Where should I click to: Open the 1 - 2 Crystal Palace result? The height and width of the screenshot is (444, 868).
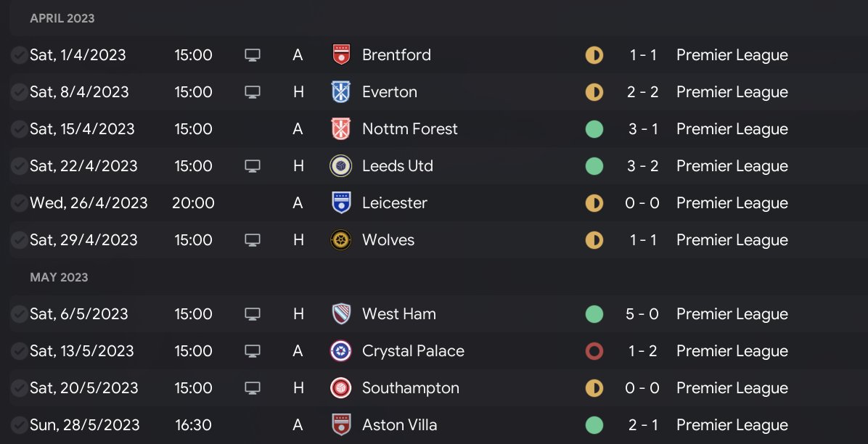(642, 351)
